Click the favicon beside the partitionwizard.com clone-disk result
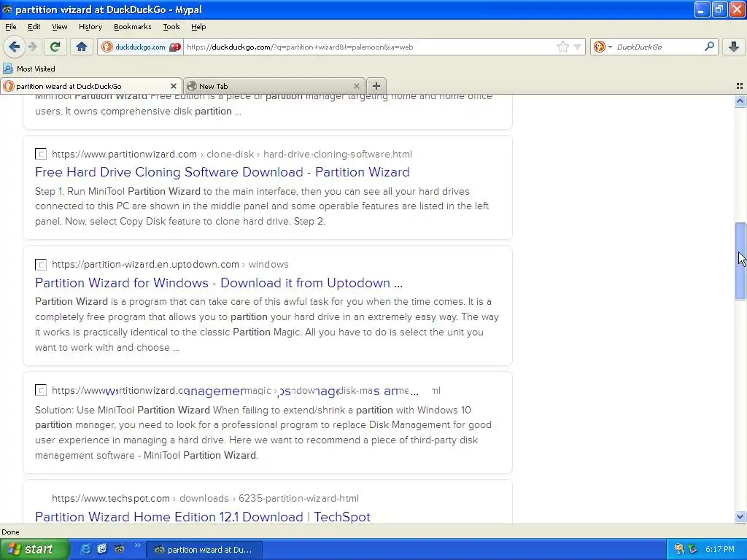747x560 pixels. (x=41, y=154)
